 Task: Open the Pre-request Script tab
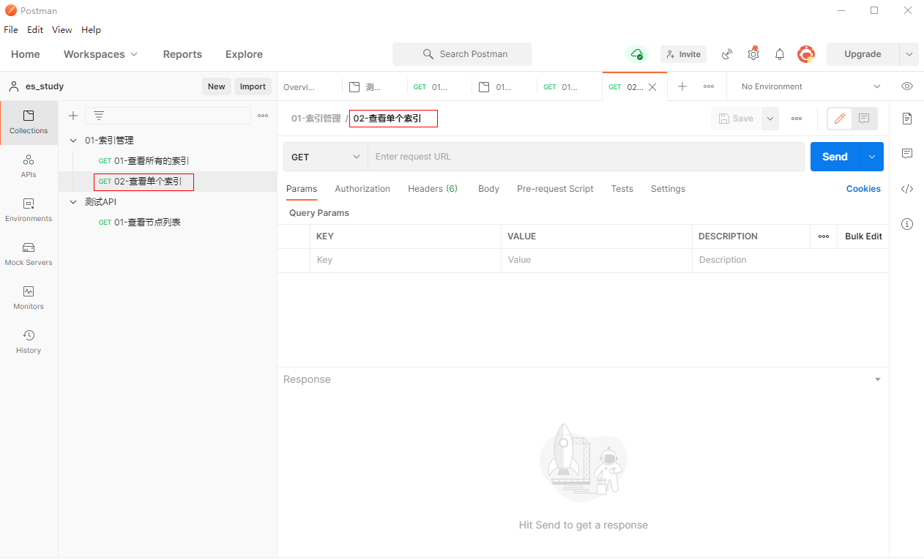tap(555, 189)
